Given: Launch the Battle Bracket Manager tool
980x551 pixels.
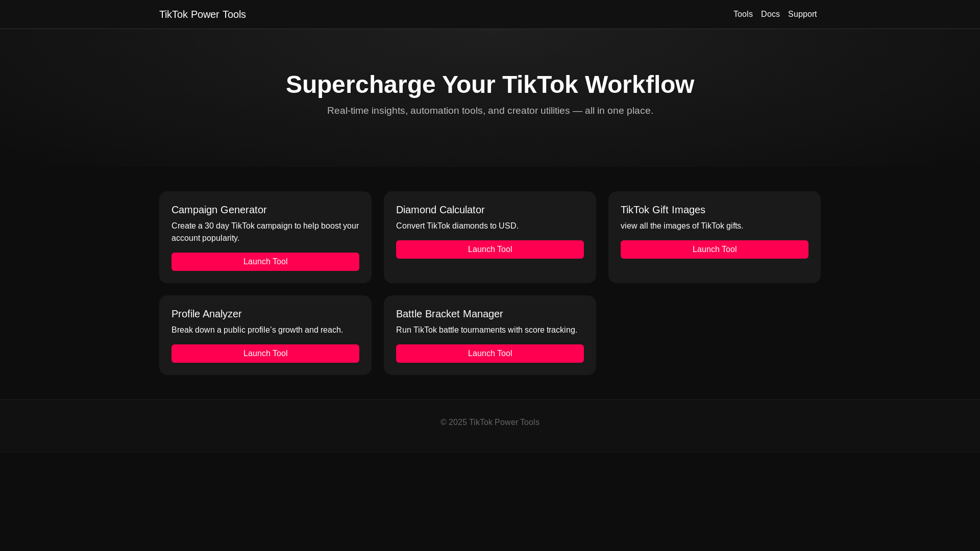Looking at the screenshot, I should point(490,354).
